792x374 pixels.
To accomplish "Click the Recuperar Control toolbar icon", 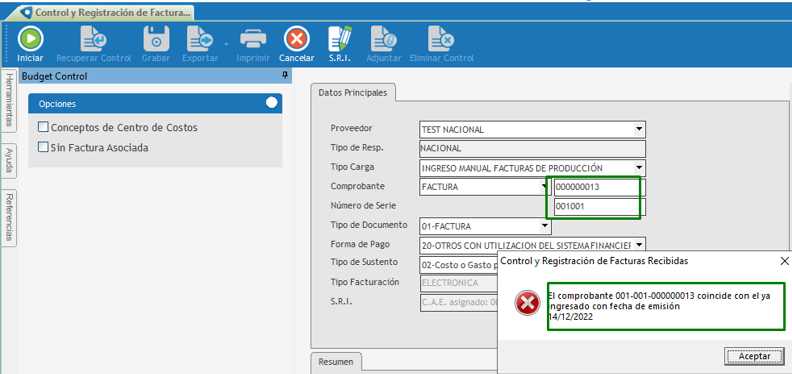I will coord(93,39).
